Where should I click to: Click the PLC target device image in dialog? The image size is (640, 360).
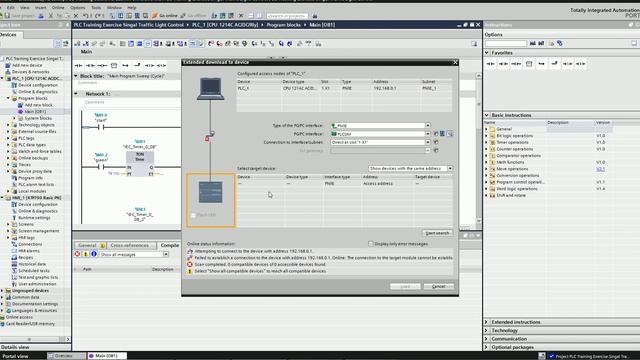pyautogui.click(x=211, y=192)
